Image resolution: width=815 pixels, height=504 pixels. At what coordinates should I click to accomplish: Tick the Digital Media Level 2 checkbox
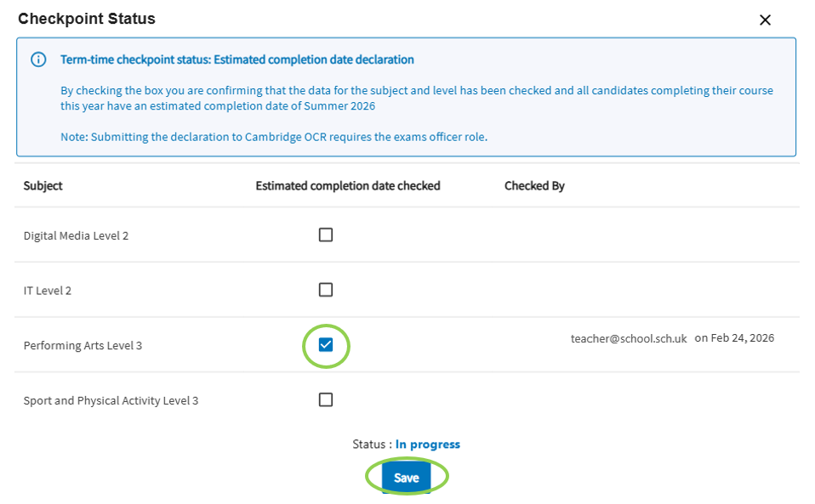[x=326, y=235]
